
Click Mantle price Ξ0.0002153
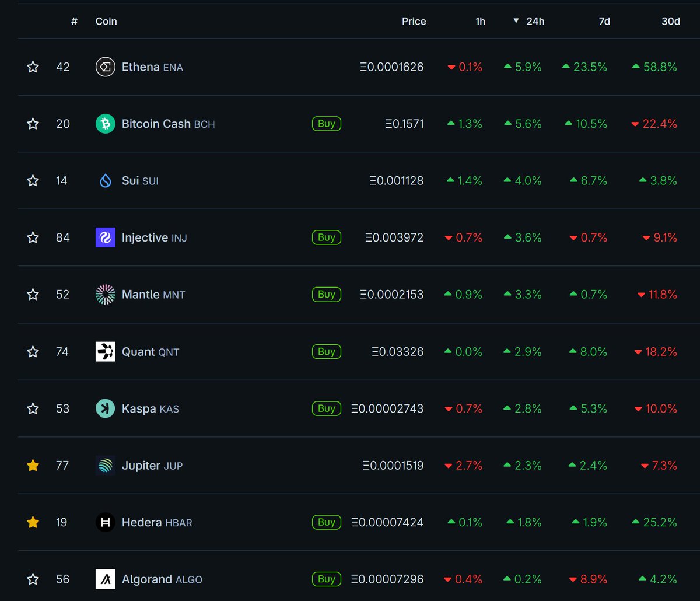pyautogui.click(x=392, y=295)
